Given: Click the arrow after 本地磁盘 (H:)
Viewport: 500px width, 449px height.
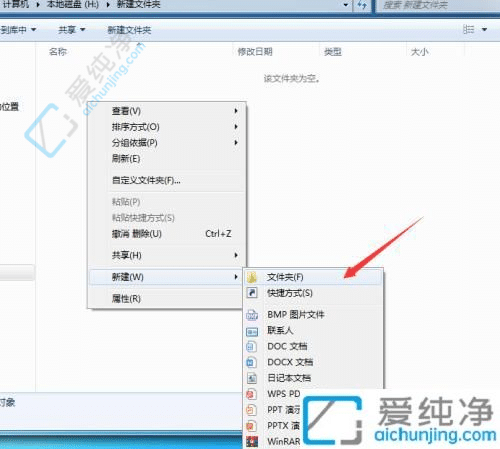Looking at the screenshot, I should click(x=108, y=5).
